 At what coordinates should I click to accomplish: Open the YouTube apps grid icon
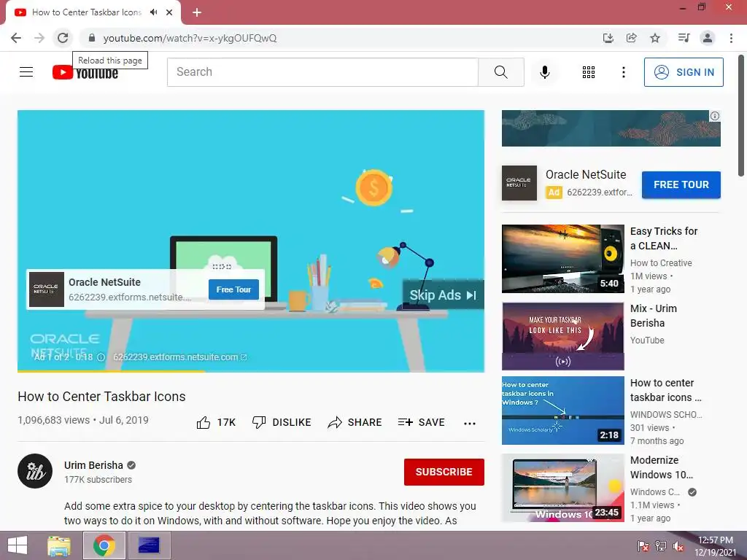click(589, 72)
